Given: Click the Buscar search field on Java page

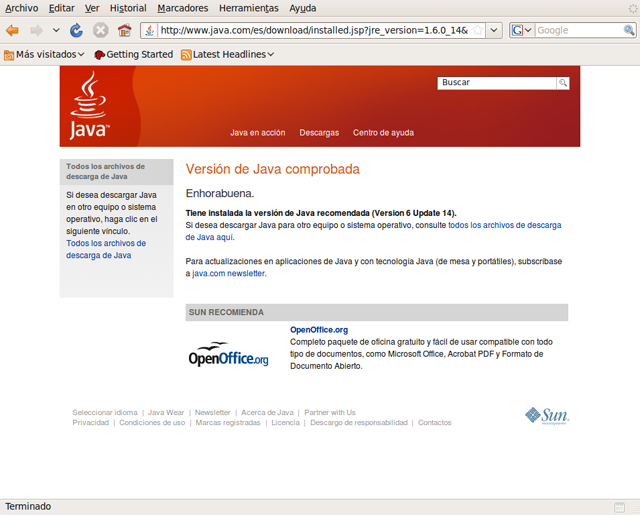Looking at the screenshot, I should 497,83.
